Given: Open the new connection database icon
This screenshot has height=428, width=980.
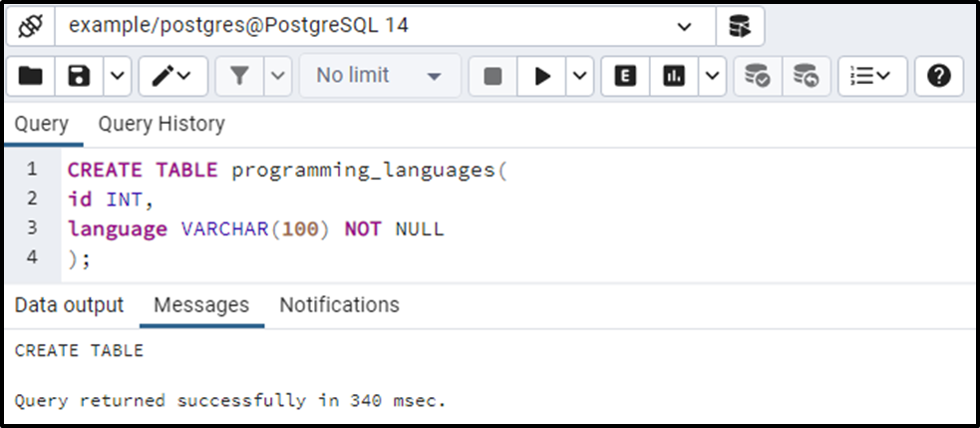Looking at the screenshot, I should [740, 26].
